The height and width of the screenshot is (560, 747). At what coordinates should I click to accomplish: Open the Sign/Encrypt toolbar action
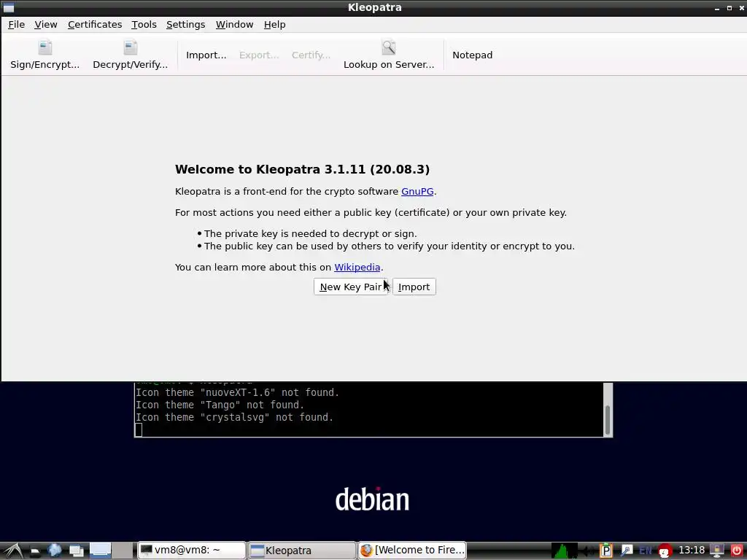pos(44,55)
